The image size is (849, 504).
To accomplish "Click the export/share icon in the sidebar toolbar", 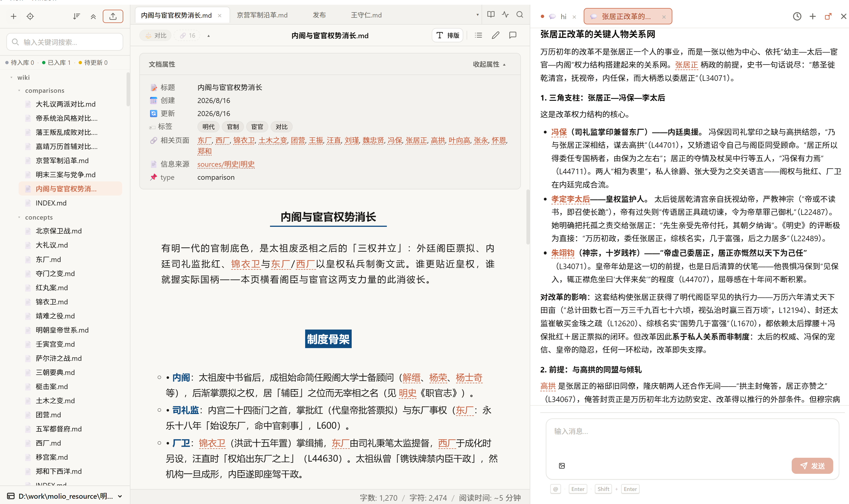I will click(x=113, y=16).
